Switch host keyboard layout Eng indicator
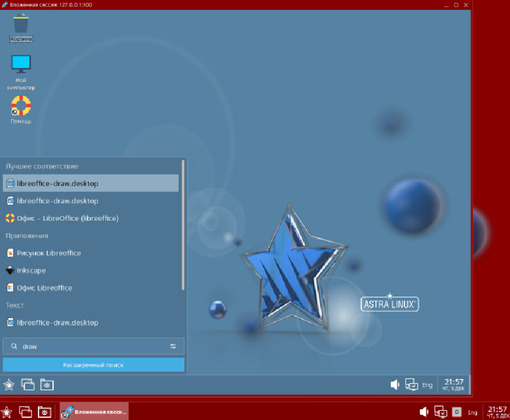Viewport: 510px width, 420px height. click(x=473, y=413)
